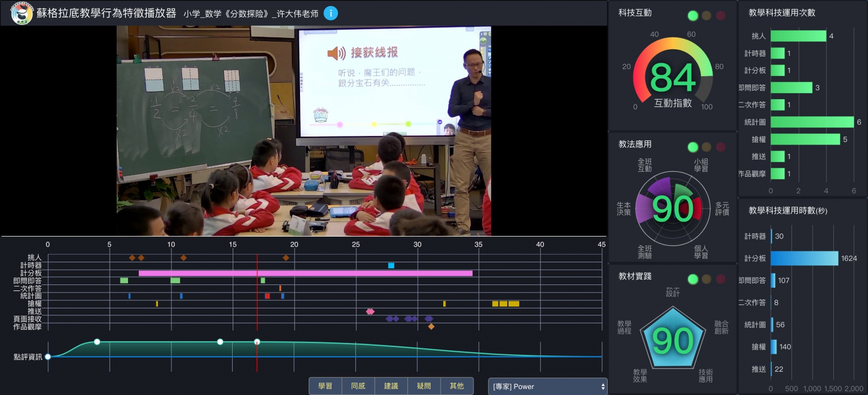Viewport: 868px width, 395px height.
Task: Toggle green indicator in 科技互動 panel
Action: tap(693, 16)
